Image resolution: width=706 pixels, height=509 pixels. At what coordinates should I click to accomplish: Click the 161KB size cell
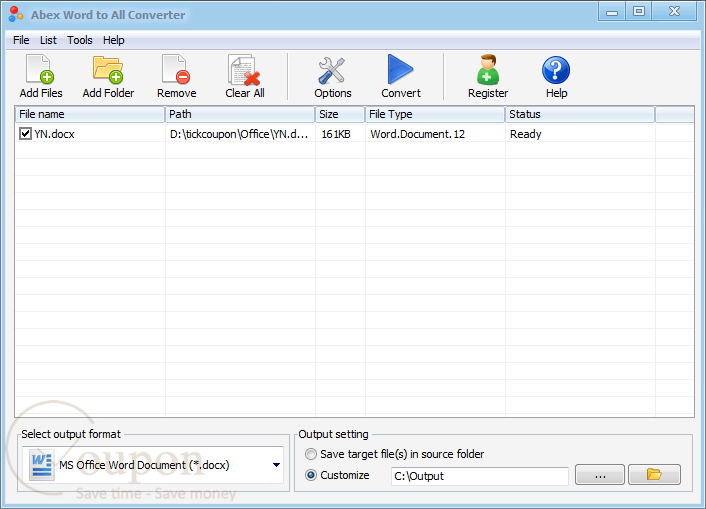pyautogui.click(x=336, y=134)
